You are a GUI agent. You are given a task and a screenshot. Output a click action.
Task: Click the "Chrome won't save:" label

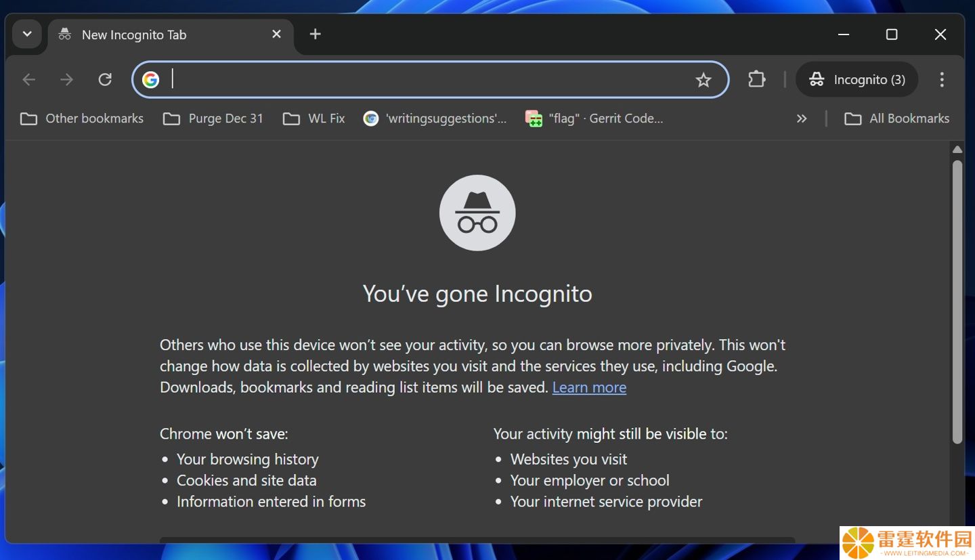(224, 433)
